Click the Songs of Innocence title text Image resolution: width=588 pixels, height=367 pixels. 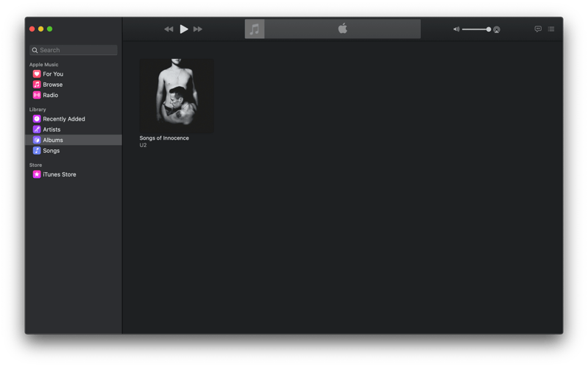click(x=164, y=138)
